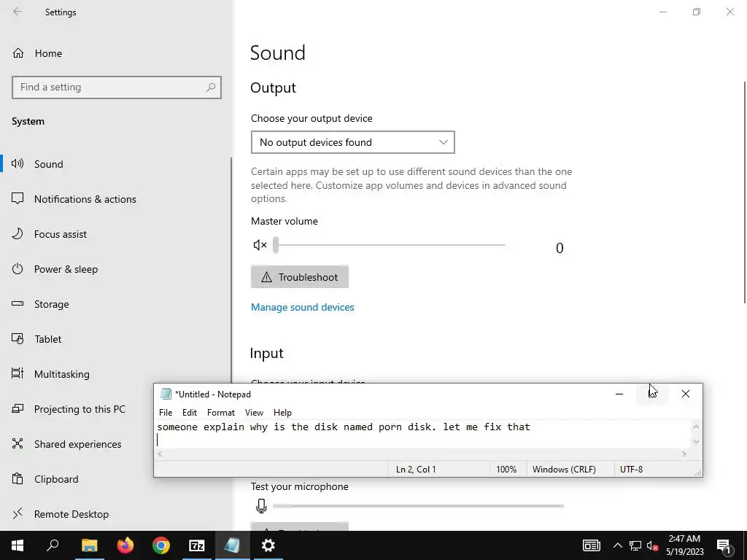
Task: Launch Google Chrome from taskbar
Action: click(x=161, y=545)
